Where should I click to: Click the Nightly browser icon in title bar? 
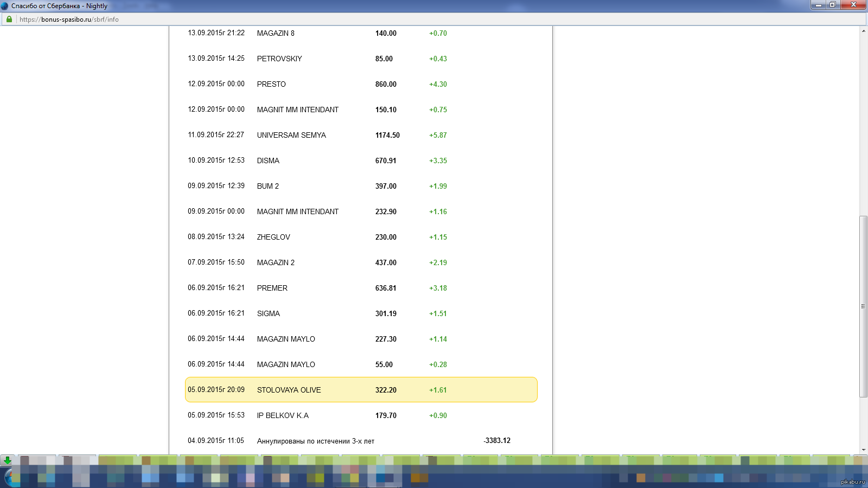(5, 6)
